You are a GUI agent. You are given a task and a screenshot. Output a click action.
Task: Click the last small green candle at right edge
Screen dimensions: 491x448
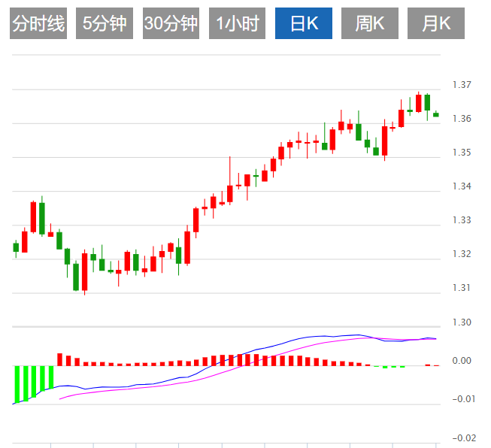435,115
